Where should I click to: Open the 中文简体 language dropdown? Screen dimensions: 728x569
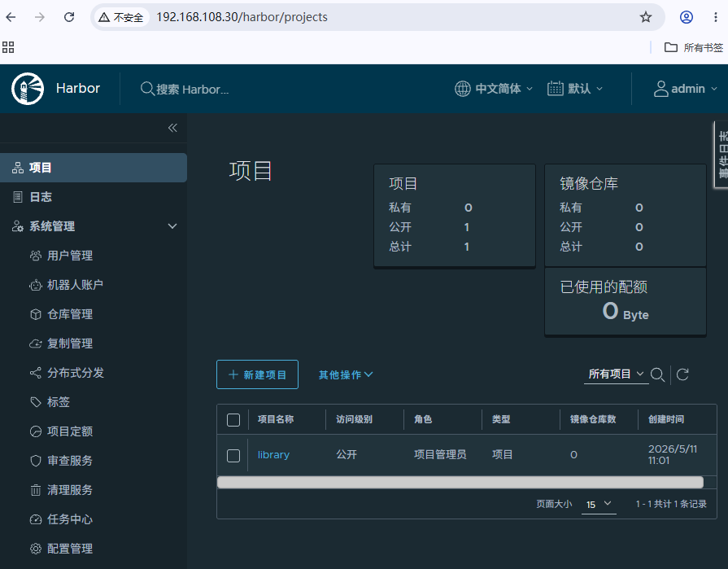(x=494, y=88)
